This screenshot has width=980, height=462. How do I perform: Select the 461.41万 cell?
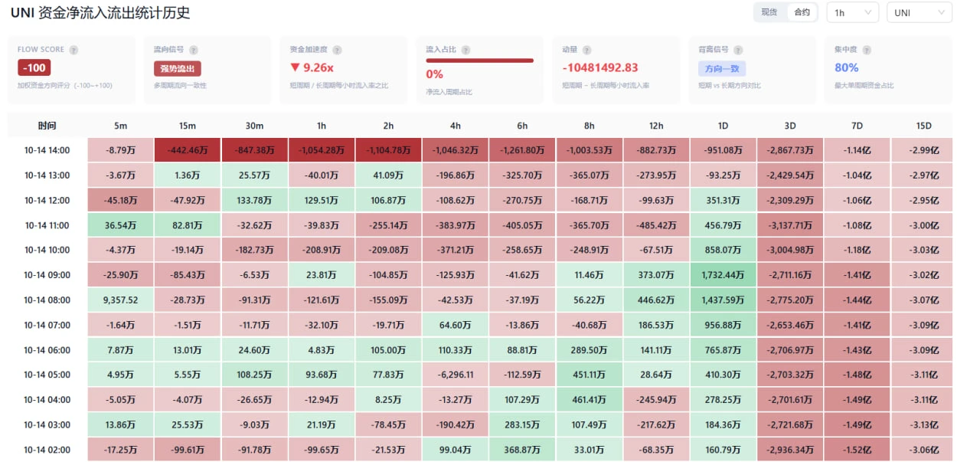[x=589, y=399]
